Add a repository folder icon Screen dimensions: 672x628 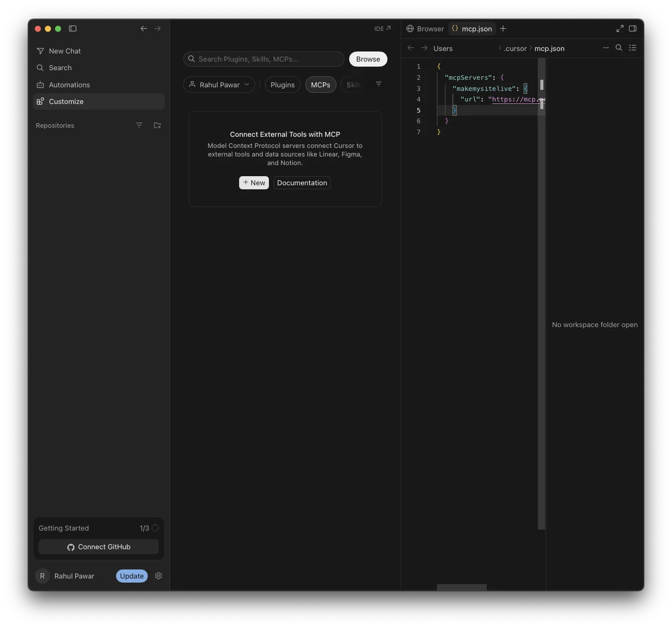157,125
